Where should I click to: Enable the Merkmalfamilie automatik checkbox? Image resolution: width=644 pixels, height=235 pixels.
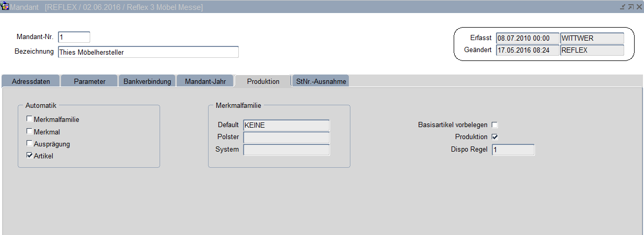click(x=30, y=119)
